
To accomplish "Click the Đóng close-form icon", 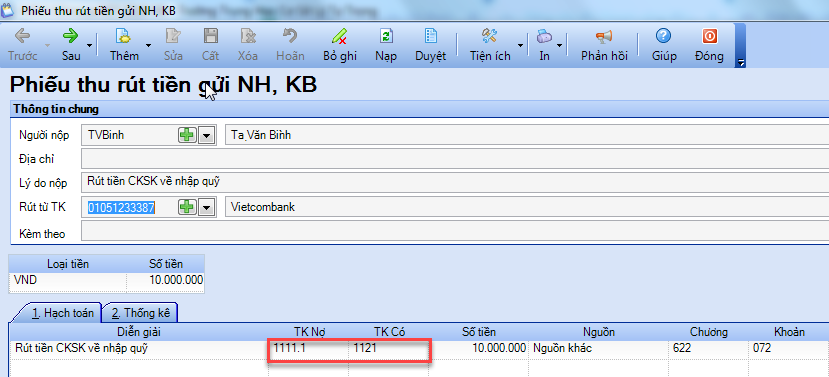I will [x=709, y=36].
